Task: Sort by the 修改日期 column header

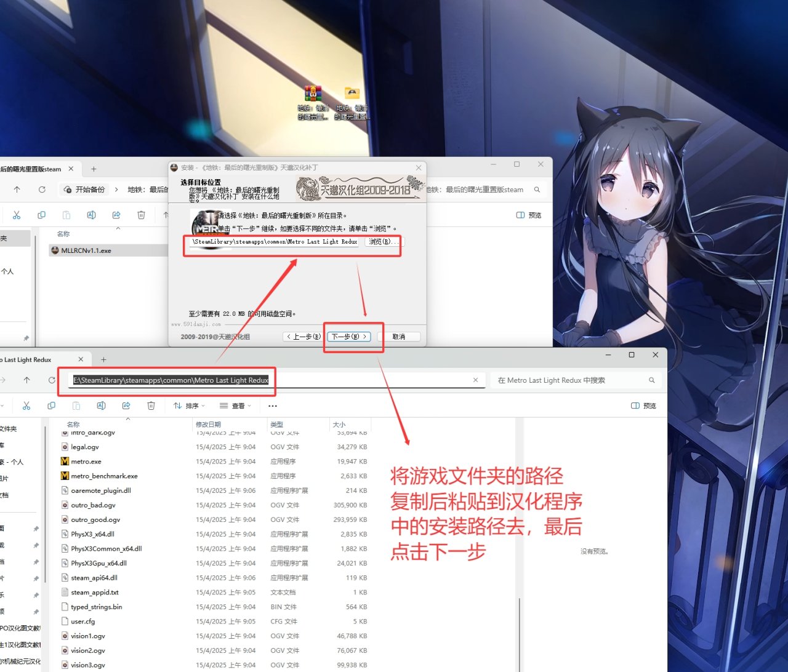Action: coord(208,425)
